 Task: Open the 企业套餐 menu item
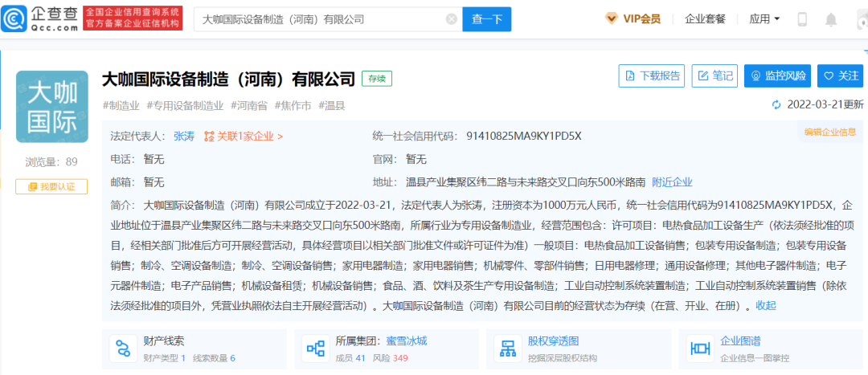(x=706, y=18)
